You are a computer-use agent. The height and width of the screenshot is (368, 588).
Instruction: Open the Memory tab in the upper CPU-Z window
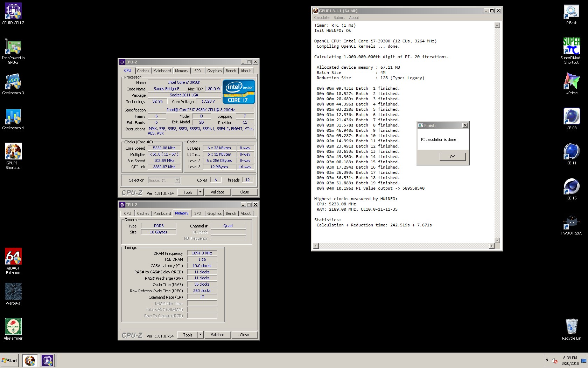point(182,71)
